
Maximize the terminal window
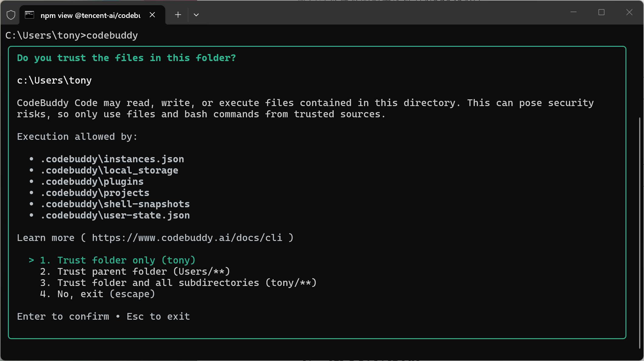click(x=601, y=12)
